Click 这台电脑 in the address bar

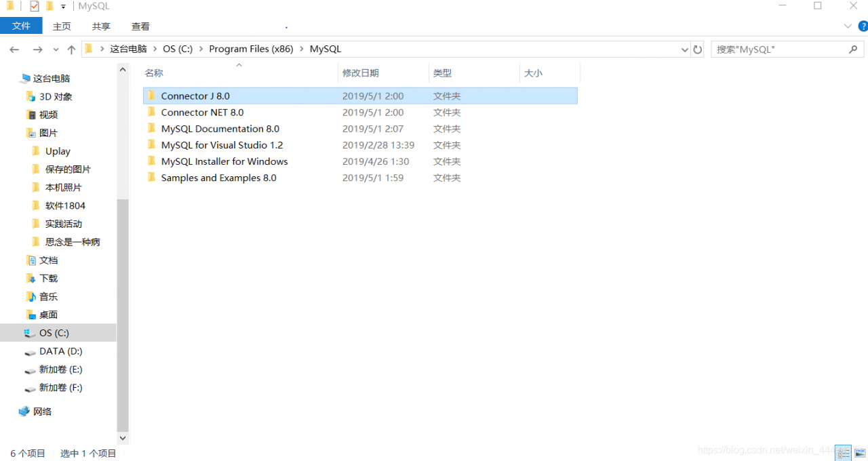click(128, 49)
